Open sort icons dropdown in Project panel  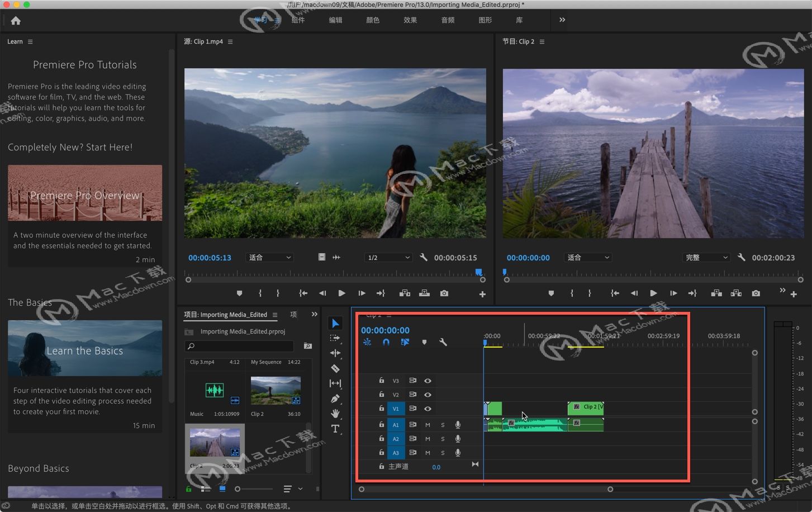pyautogui.click(x=293, y=489)
